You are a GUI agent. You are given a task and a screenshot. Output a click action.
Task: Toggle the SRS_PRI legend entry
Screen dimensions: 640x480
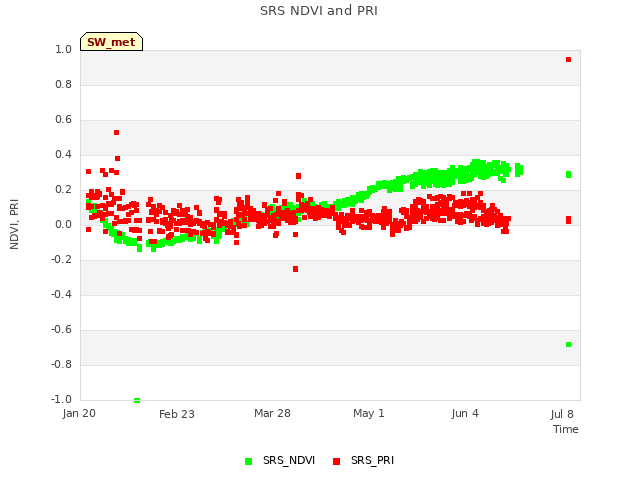tap(363, 460)
